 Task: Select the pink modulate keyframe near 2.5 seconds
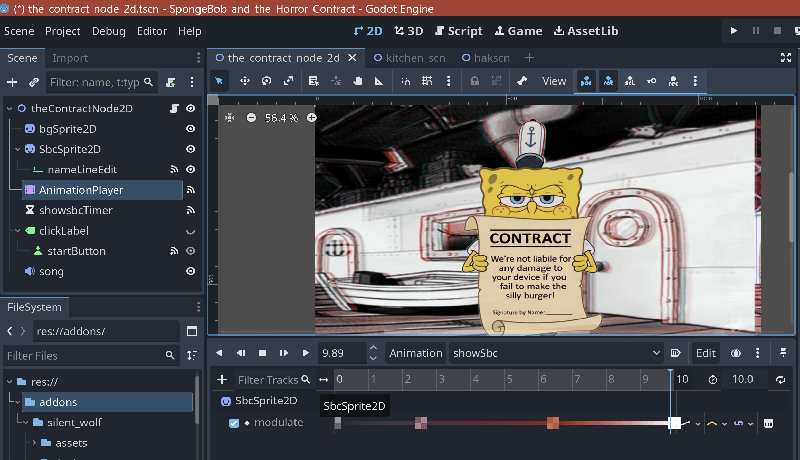point(421,422)
